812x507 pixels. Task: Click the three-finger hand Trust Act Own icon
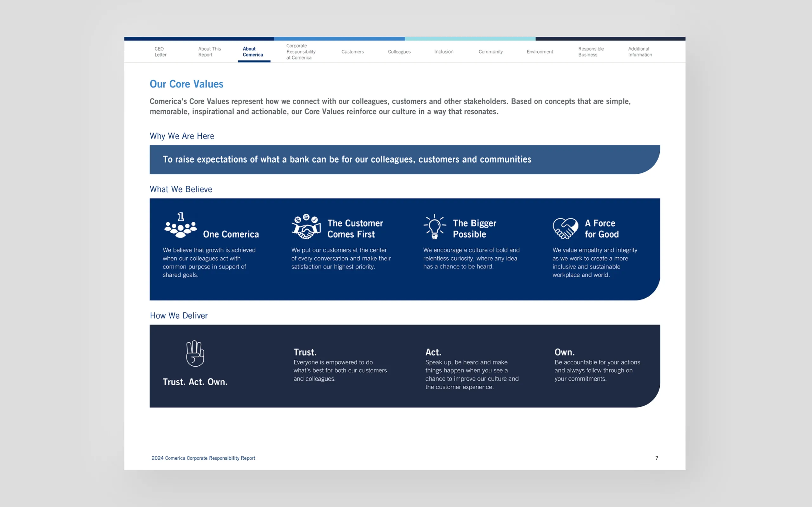[195, 353]
